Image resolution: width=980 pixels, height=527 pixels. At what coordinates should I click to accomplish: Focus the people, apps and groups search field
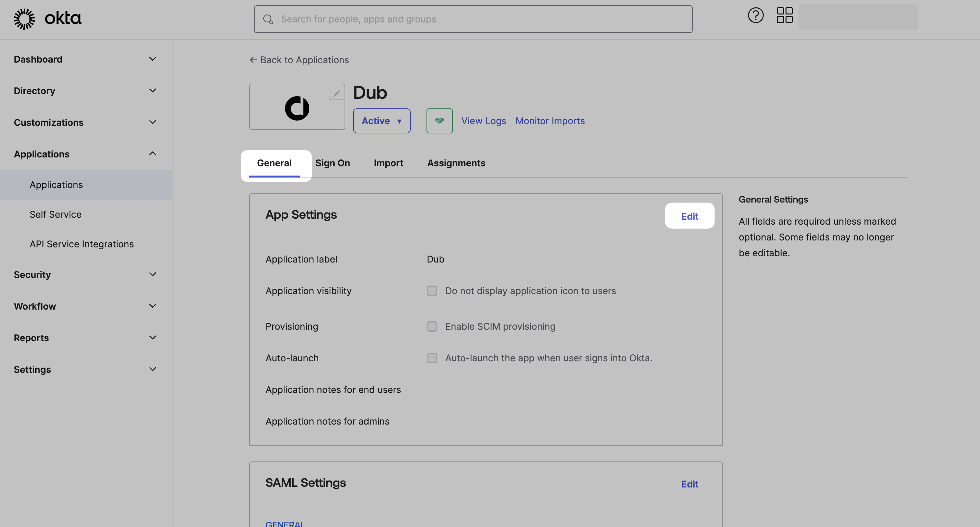[x=473, y=19]
